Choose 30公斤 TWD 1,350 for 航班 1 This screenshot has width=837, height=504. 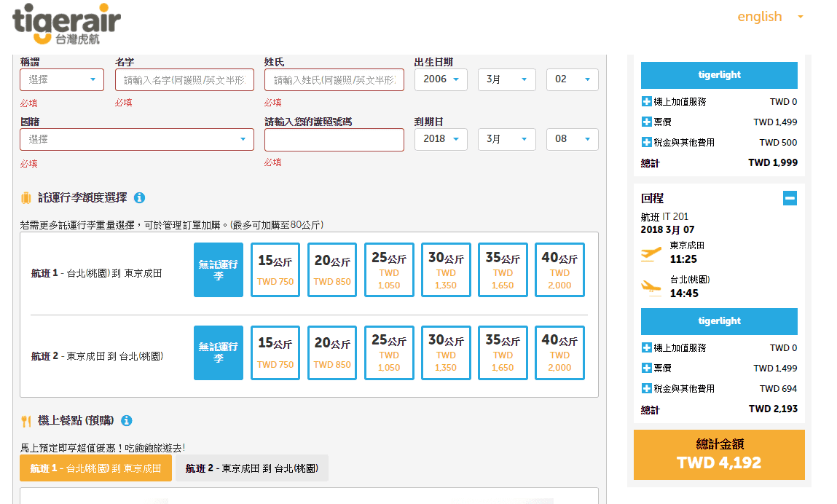(x=446, y=269)
